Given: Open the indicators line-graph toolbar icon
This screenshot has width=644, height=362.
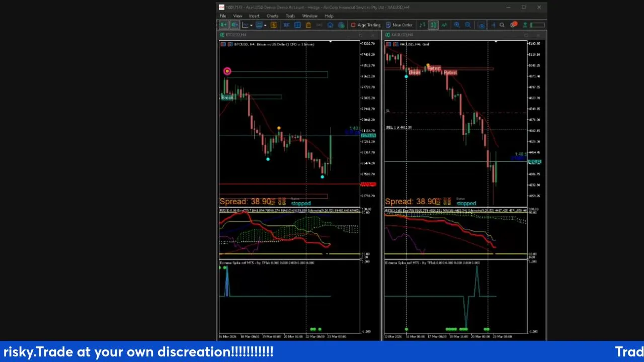Looking at the screenshot, I should [246, 25].
